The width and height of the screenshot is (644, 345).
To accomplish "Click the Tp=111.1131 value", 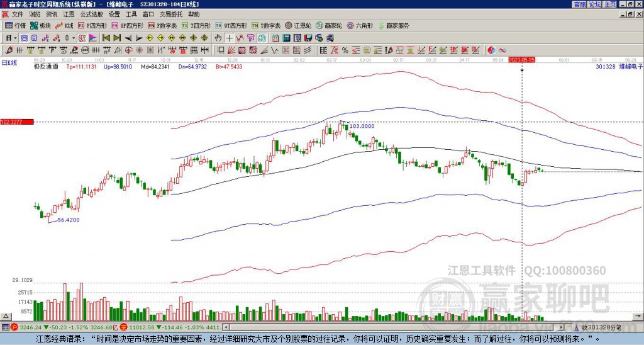I will [x=81, y=66].
